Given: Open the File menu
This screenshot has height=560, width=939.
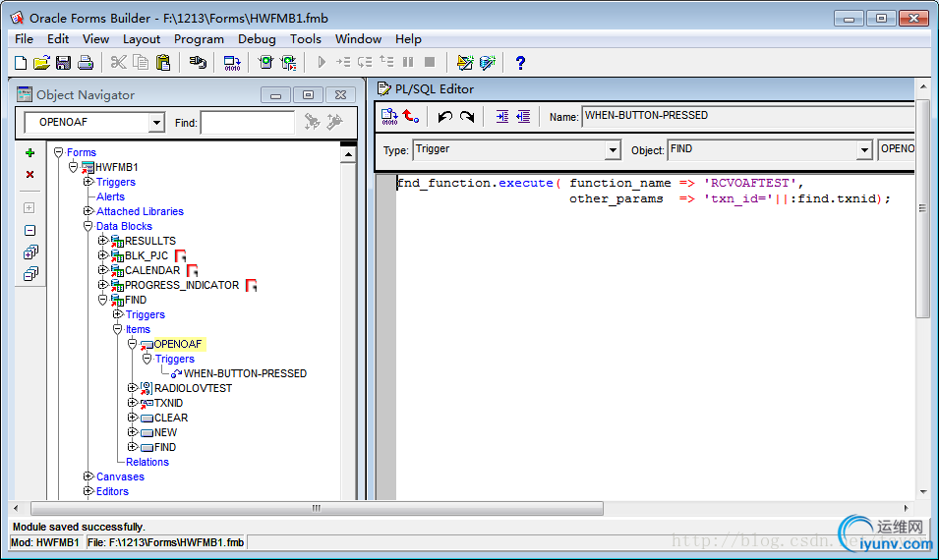Looking at the screenshot, I should point(24,39).
